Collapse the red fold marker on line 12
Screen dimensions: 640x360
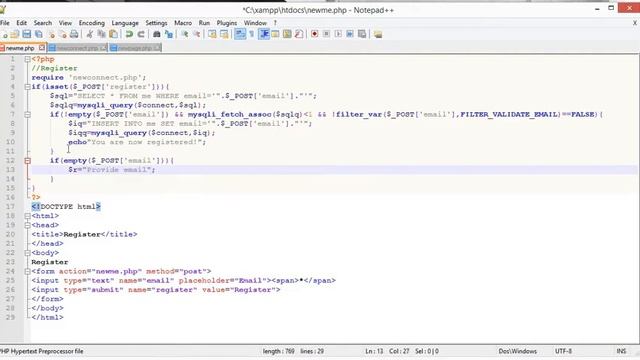pos(27,161)
